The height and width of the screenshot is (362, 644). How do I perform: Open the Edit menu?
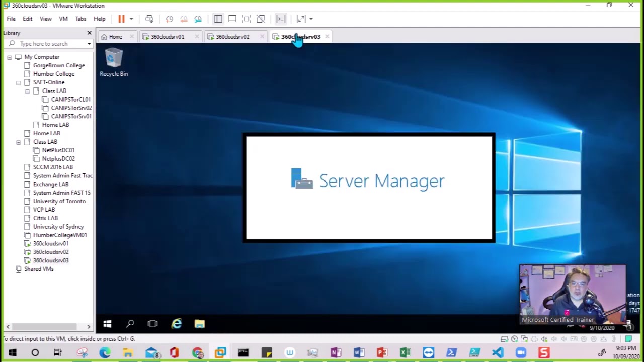pyautogui.click(x=28, y=19)
